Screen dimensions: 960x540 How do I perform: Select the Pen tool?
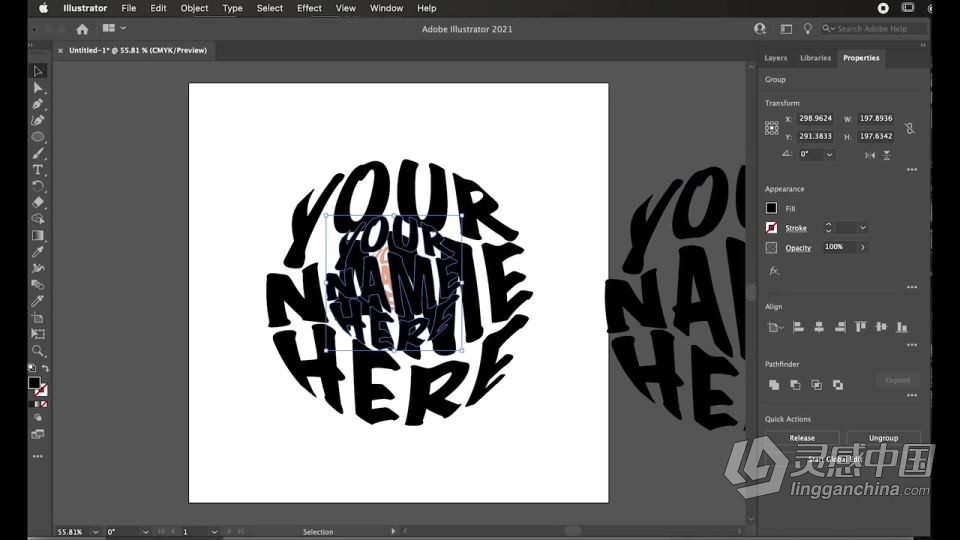tap(38, 104)
